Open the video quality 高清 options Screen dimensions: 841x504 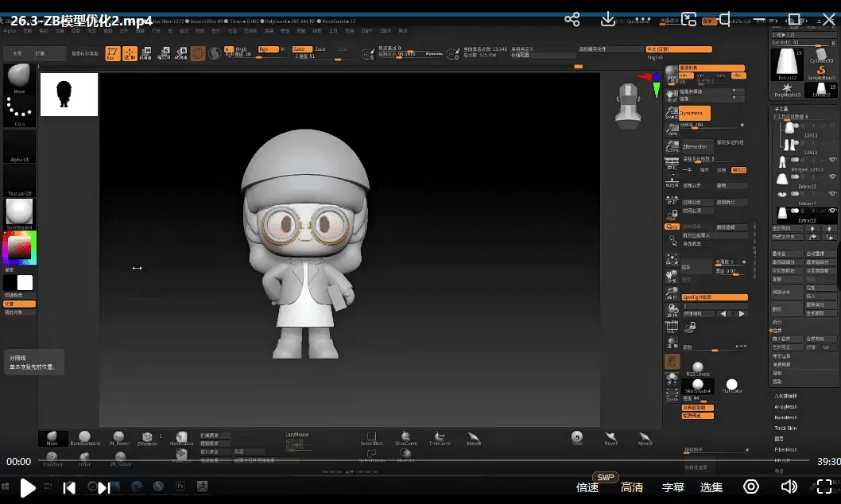click(632, 487)
